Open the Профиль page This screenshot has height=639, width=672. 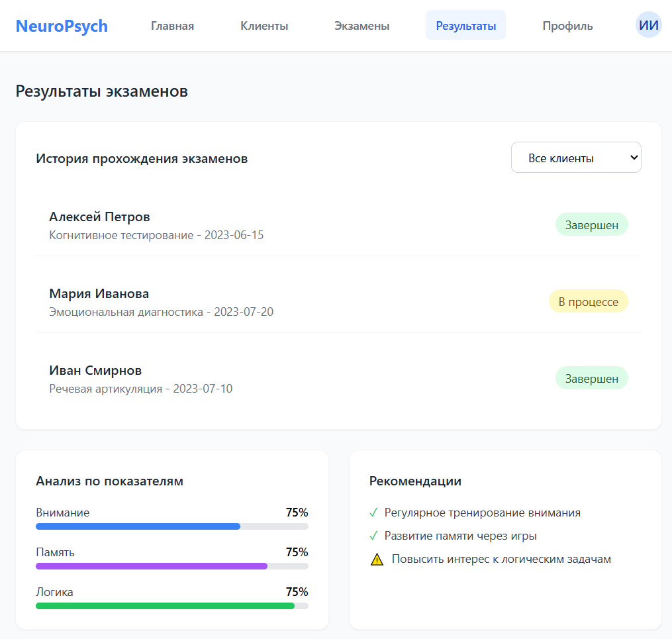(x=567, y=26)
